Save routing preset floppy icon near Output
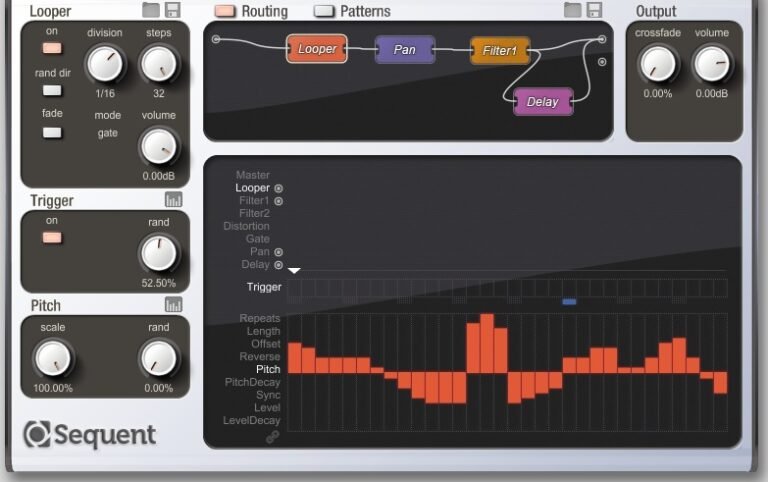768x482 pixels. tap(594, 10)
